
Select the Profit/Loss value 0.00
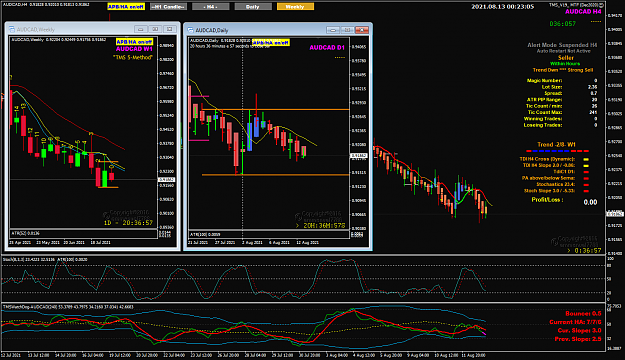pos(590,202)
